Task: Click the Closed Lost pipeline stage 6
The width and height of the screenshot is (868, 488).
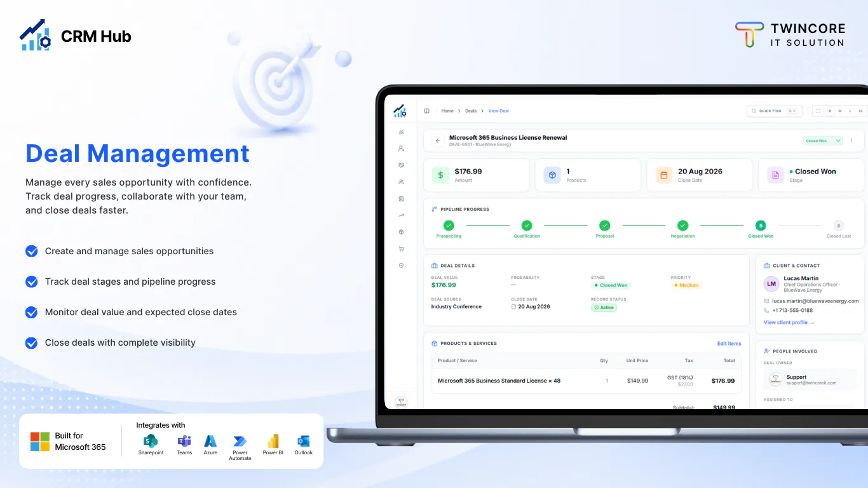Action: tap(839, 229)
